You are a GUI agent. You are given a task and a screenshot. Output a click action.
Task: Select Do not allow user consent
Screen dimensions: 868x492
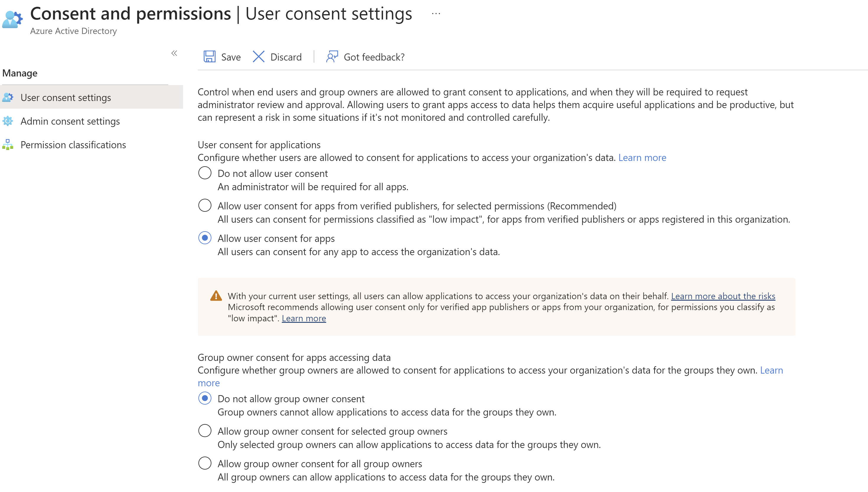pyautogui.click(x=205, y=173)
